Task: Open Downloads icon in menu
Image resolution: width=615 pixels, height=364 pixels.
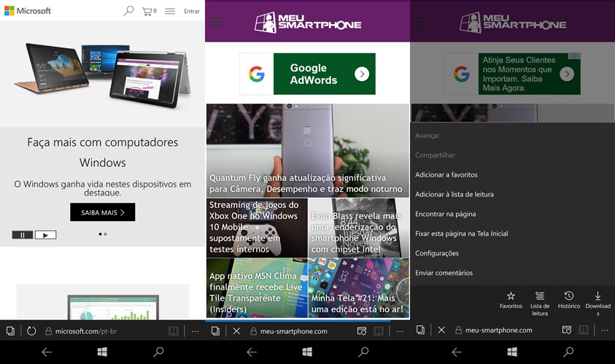Action: (x=597, y=303)
